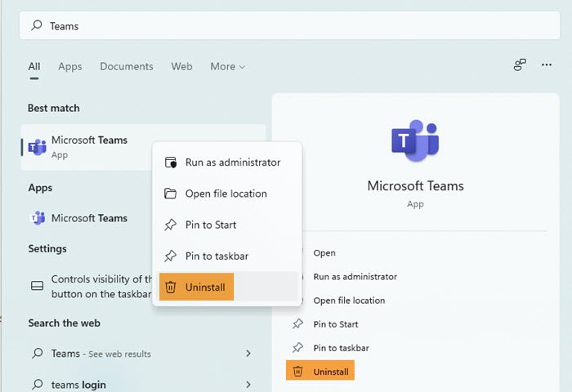Click Open in the right preview pane
Viewport: 572px width, 392px height.
324,253
